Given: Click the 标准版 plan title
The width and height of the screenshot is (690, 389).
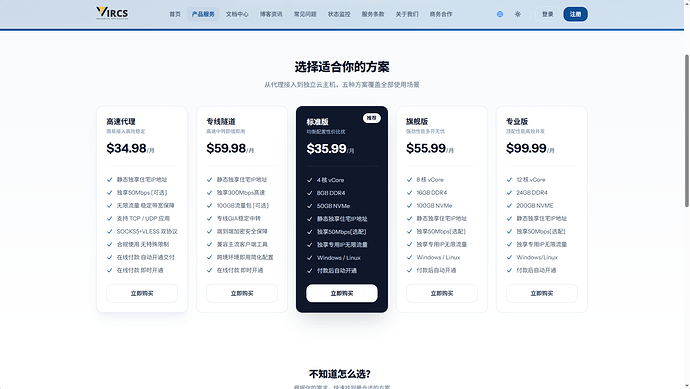Looking at the screenshot, I should (317, 122).
